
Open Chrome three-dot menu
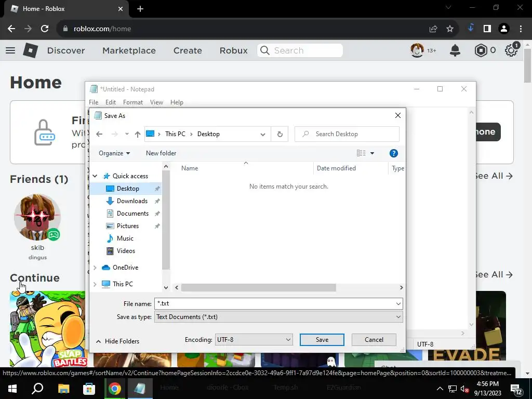click(x=521, y=29)
